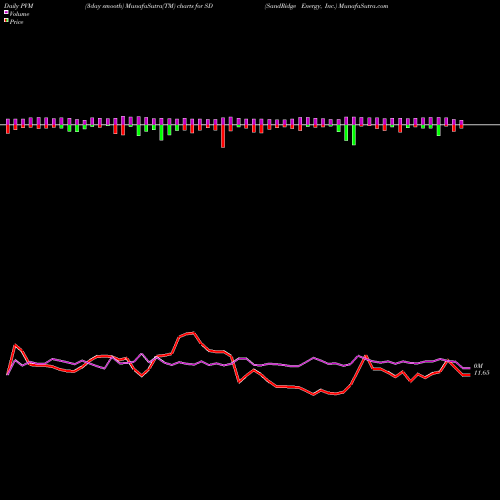Click the '(3day smooth) MunafaSutra(TM) charts for SD' heading

[149, 6]
